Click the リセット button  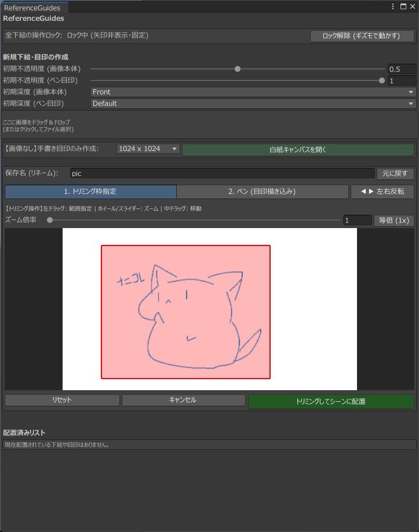[62, 400]
